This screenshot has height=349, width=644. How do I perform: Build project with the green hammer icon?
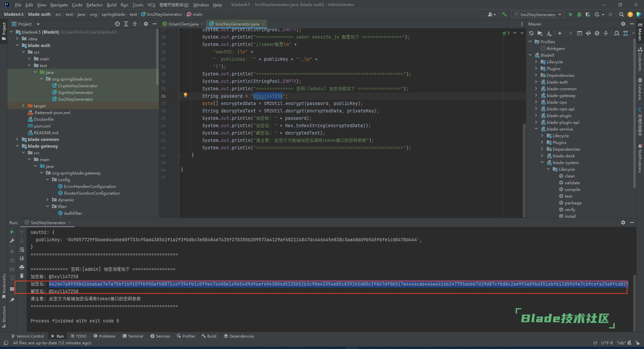(504, 14)
